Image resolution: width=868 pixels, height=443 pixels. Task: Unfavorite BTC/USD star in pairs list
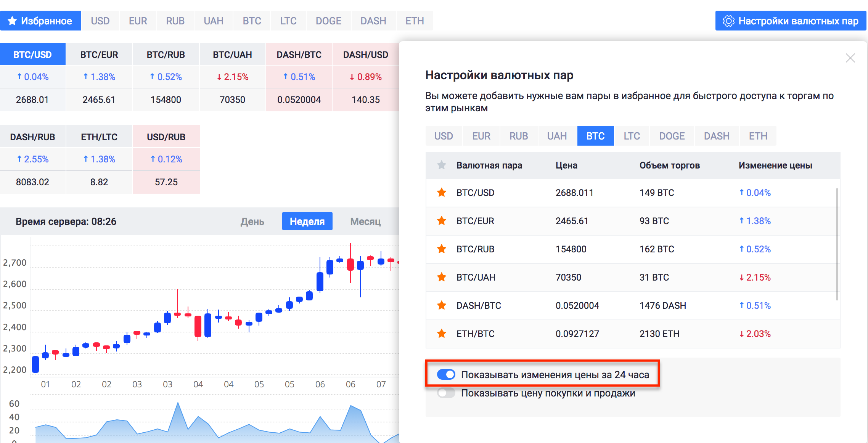[x=442, y=193]
